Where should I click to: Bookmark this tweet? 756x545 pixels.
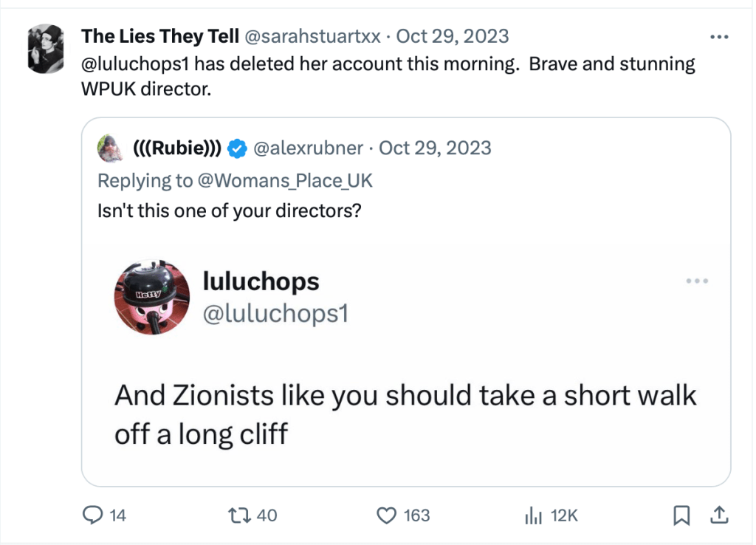683,515
